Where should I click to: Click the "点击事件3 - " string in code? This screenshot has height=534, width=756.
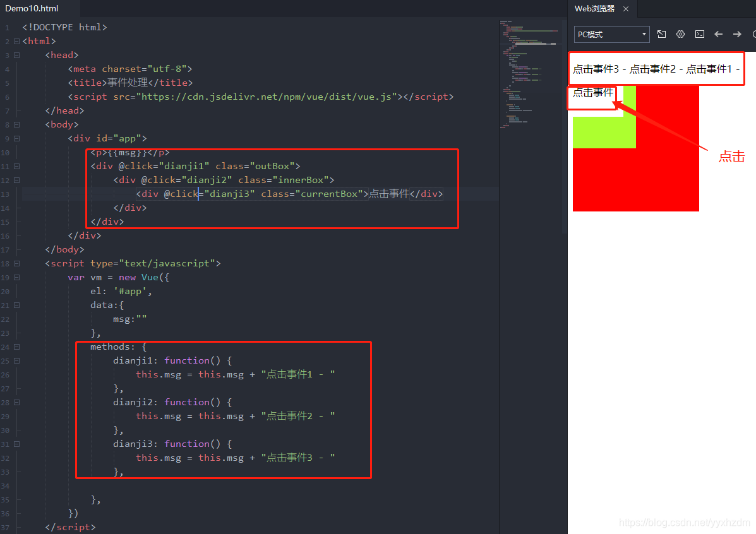[298, 458]
